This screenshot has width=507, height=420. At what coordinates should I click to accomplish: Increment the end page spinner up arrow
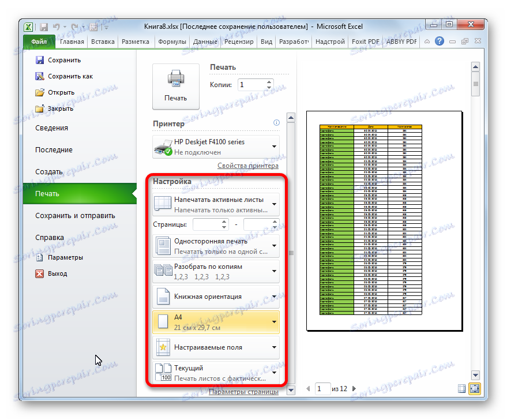click(275, 222)
